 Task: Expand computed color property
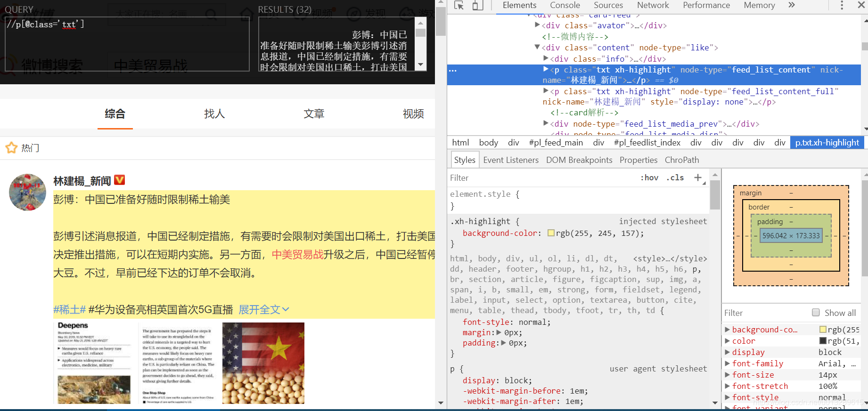click(727, 341)
